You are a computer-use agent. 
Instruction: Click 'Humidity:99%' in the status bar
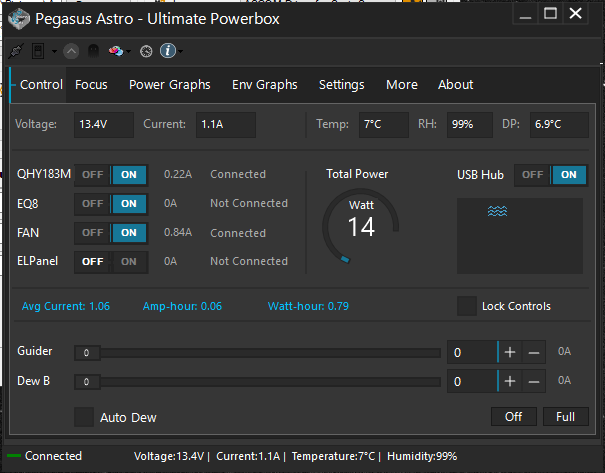pyautogui.click(x=422, y=456)
